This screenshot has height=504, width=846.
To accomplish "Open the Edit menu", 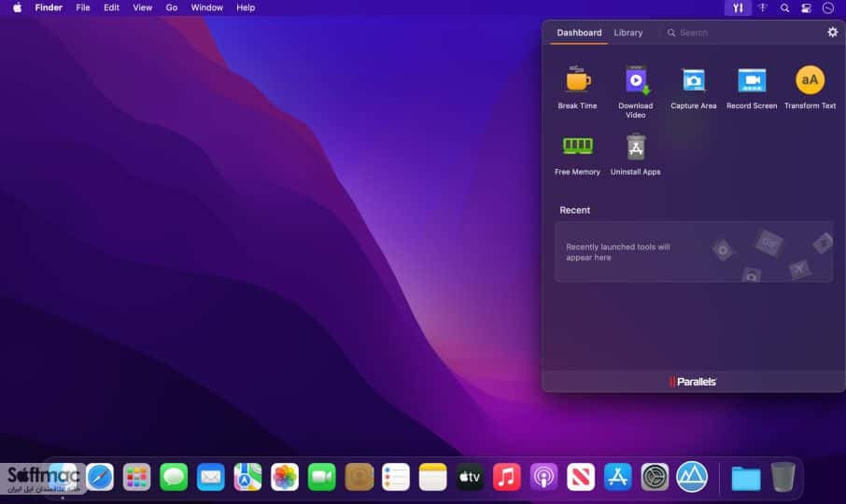I will click(x=112, y=7).
